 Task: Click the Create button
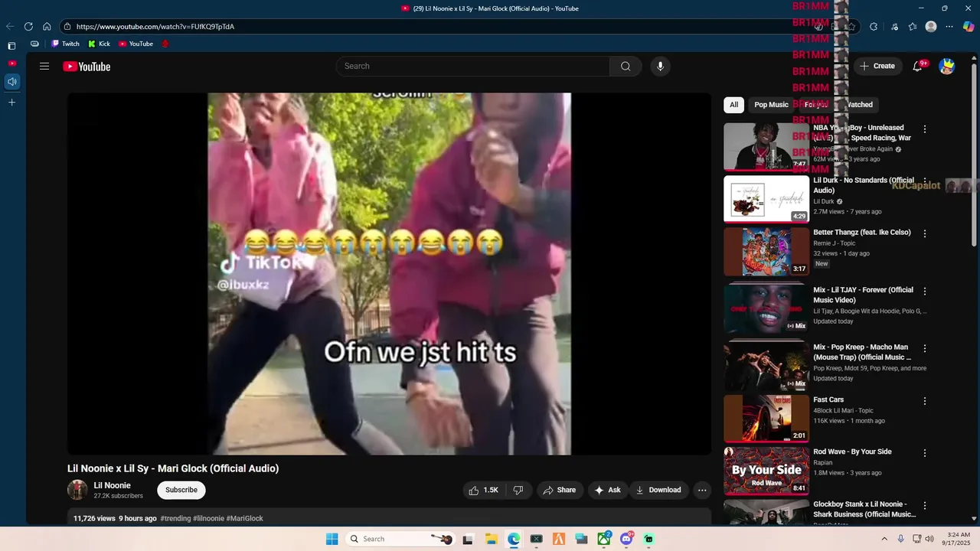877,67
